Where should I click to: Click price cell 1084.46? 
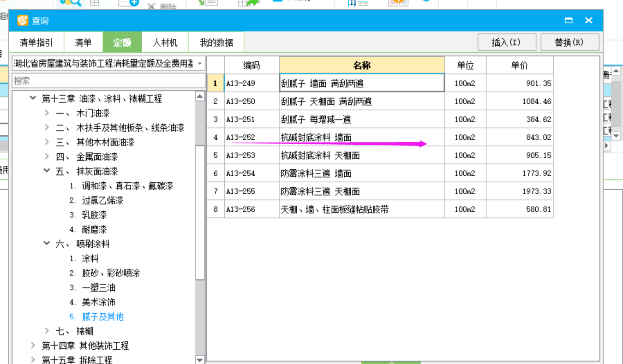pos(520,101)
